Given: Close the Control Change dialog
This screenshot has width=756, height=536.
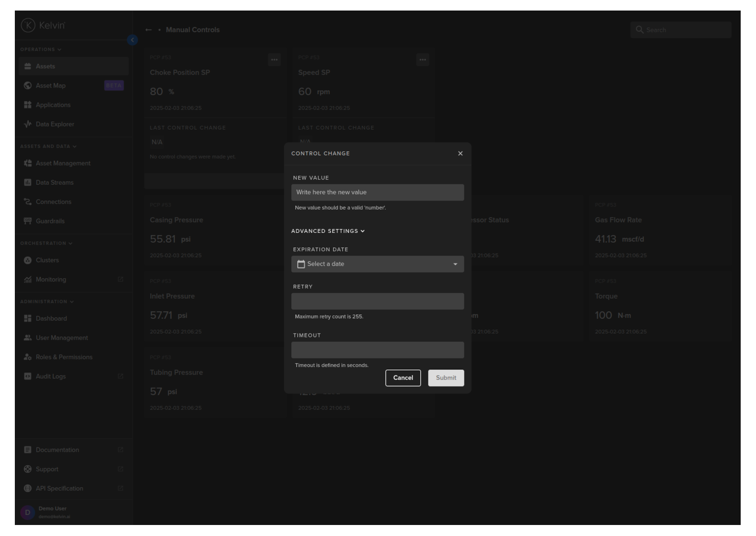Looking at the screenshot, I should [x=460, y=154].
